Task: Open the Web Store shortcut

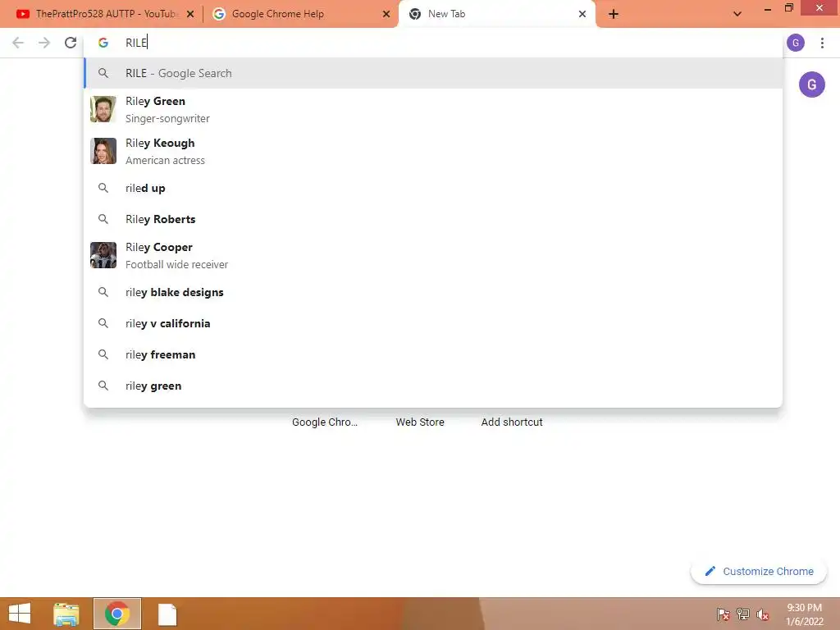Action: [x=420, y=422]
